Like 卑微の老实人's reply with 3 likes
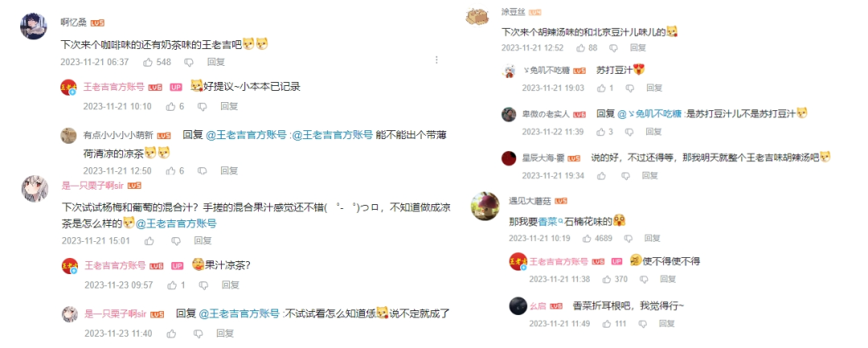 tap(600, 132)
